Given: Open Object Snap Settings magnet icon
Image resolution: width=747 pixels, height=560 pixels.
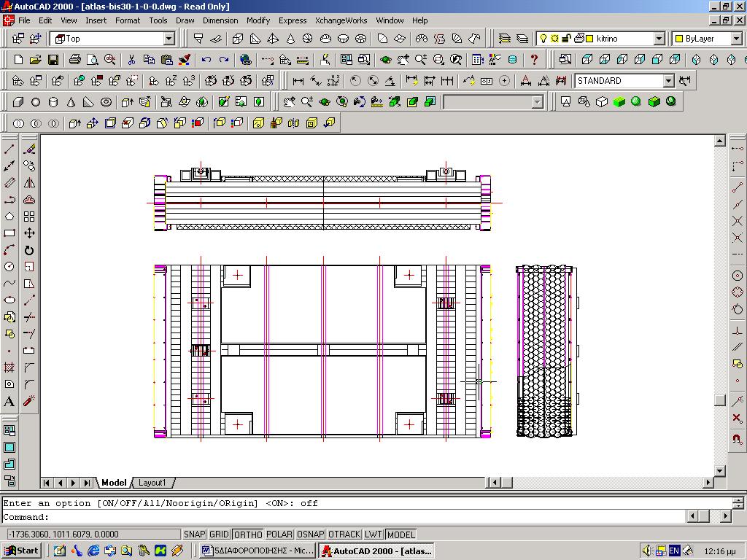Looking at the screenshot, I should click(x=737, y=438).
